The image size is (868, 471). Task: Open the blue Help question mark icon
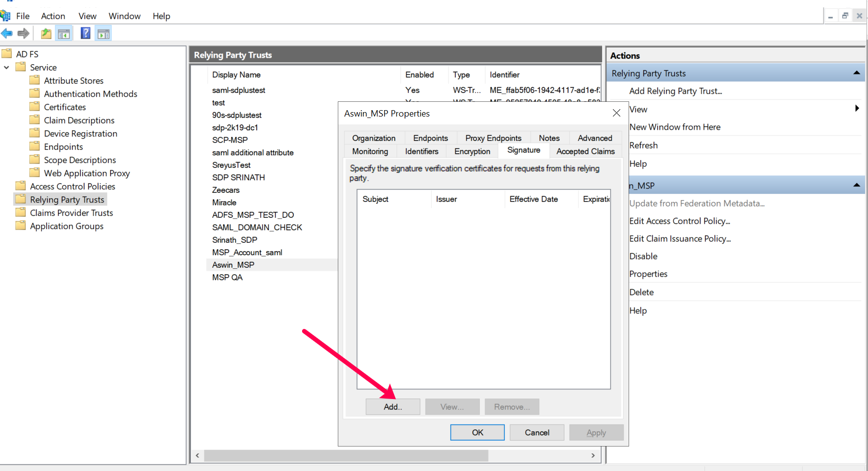pyautogui.click(x=85, y=33)
